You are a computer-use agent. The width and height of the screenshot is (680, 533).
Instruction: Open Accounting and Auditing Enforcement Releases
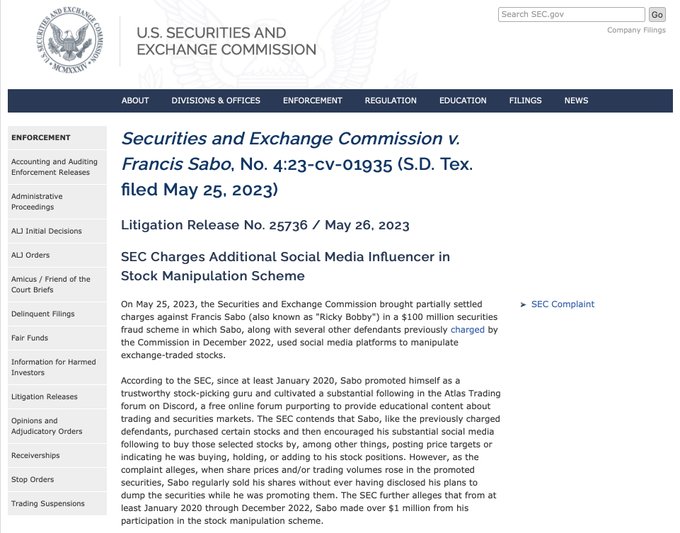click(54, 167)
